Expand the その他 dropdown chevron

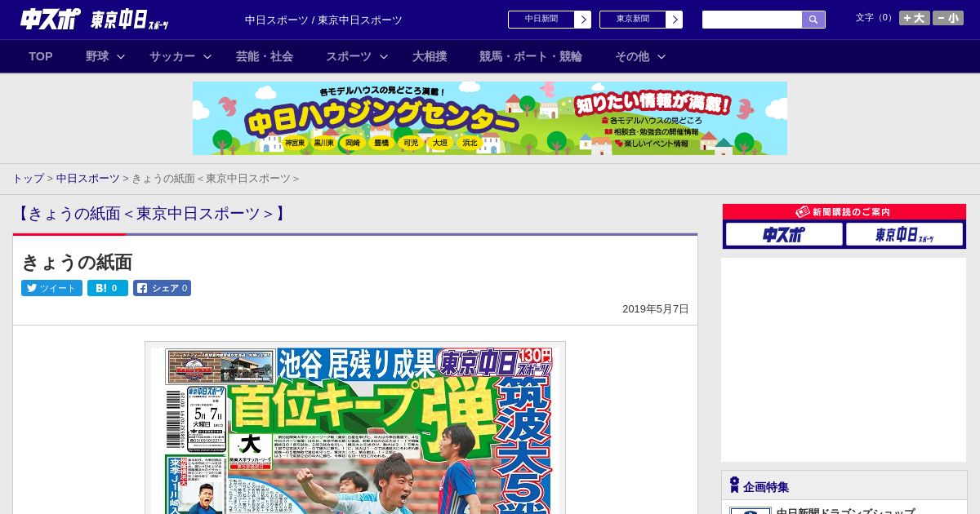pos(661,56)
